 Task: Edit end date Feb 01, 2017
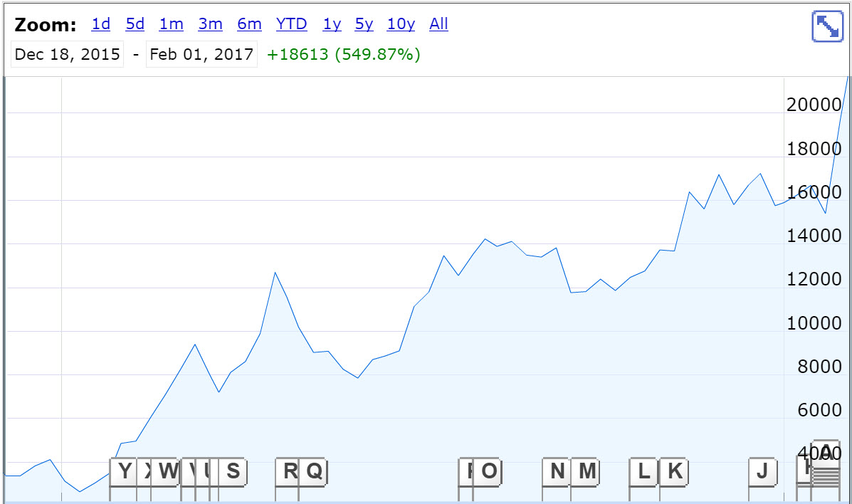point(201,55)
